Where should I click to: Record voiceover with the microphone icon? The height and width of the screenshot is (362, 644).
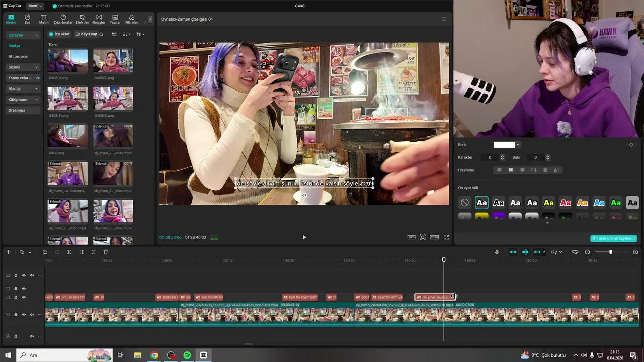[x=497, y=252]
